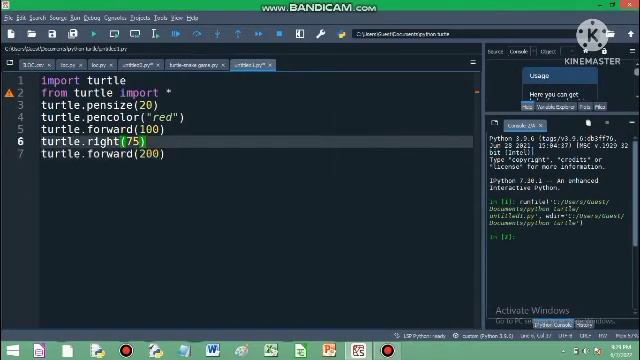Click the working directory path field
The image size is (640, 360).
[465, 34]
